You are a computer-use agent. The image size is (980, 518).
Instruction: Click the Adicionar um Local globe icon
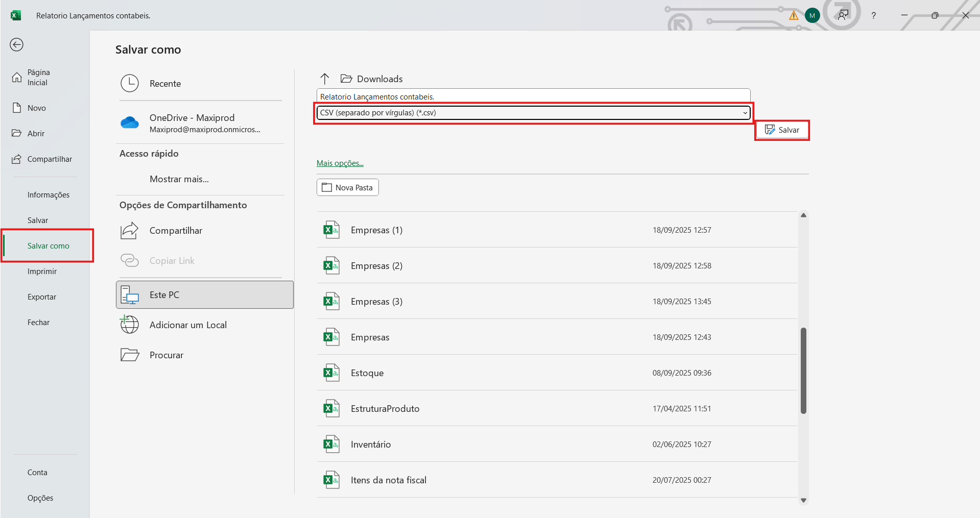pyautogui.click(x=129, y=325)
